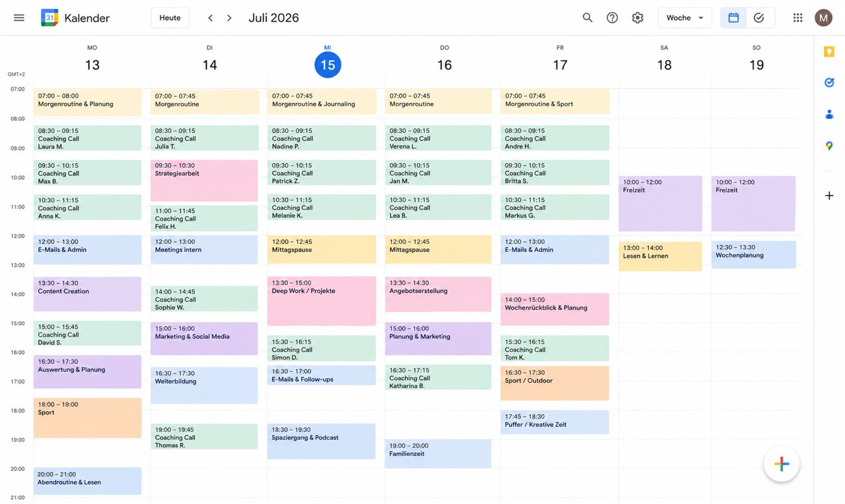The image size is (845, 504).
Task: Open Monday Morgenroutine & Planung event
Action: tap(87, 102)
